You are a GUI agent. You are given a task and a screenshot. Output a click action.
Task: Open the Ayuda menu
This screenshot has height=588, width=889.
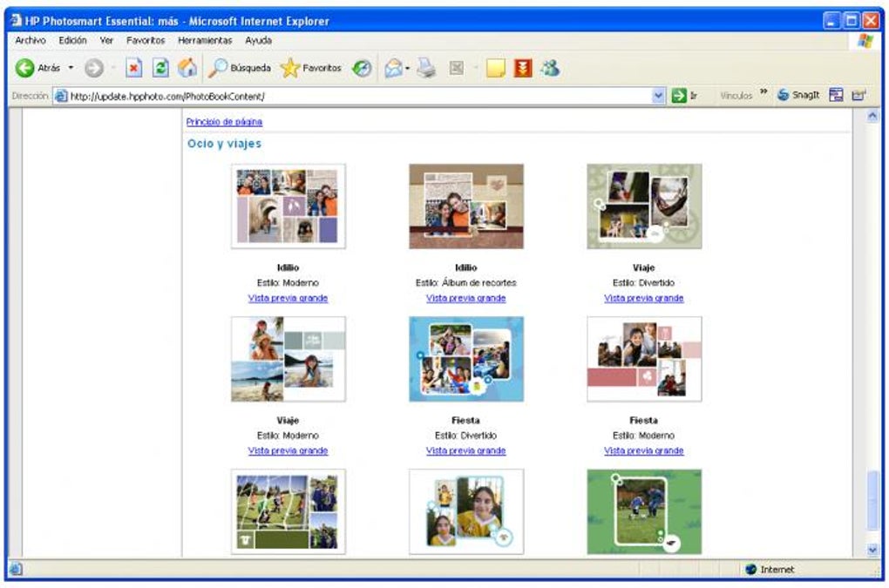259,40
